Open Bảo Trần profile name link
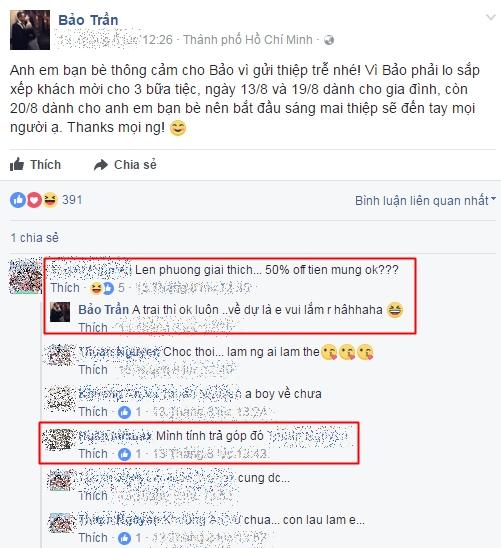501x548 pixels. point(88,20)
